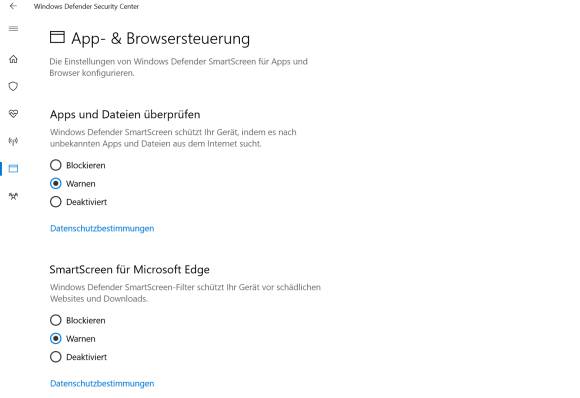Select Blockieren under Apps und Dateien überprüfen
The image size is (580, 398).
(78, 165)
